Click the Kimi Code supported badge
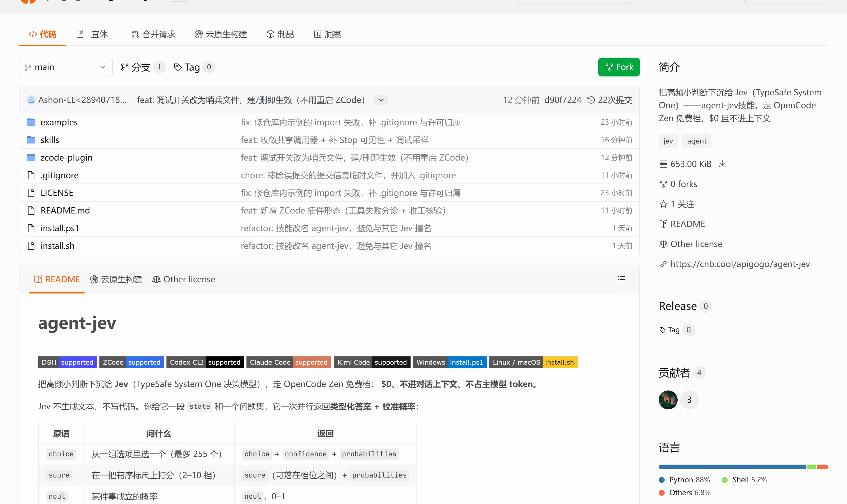This screenshot has width=847, height=504. point(372,362)
